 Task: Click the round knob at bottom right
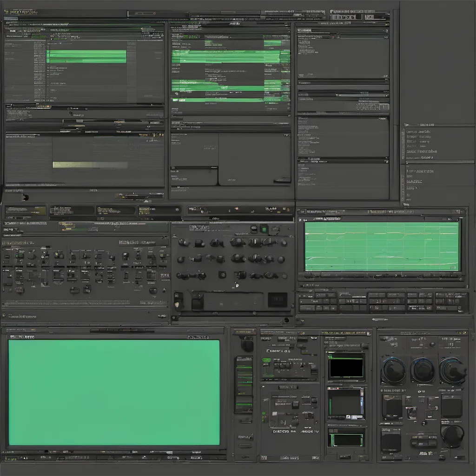pos(452,436)
